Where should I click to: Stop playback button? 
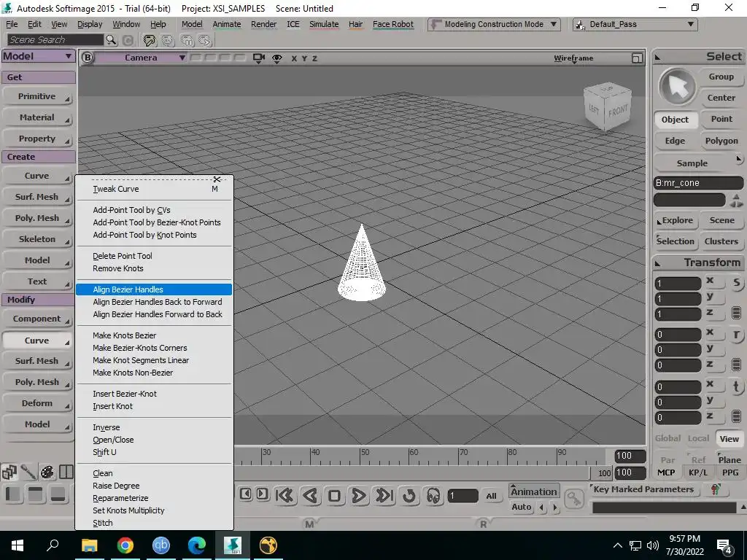(x=334, y=496)
